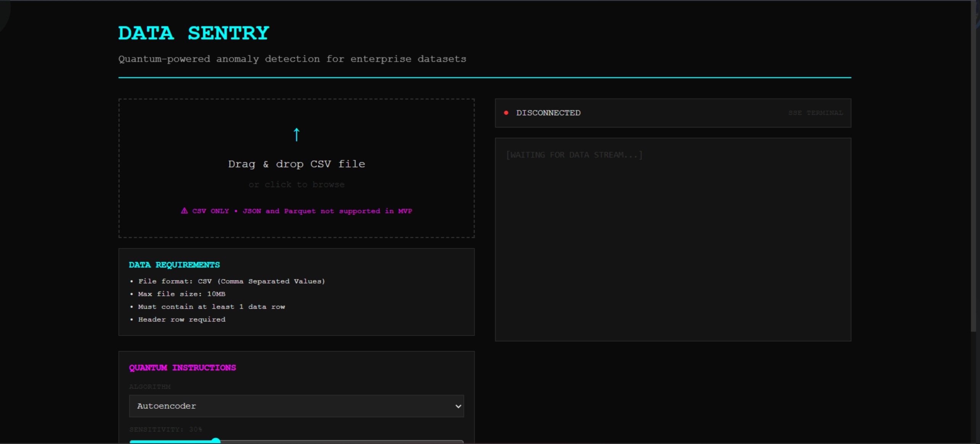Click the sensitivity slider handle
The image size is (980, 444).
tap(216, 441)
